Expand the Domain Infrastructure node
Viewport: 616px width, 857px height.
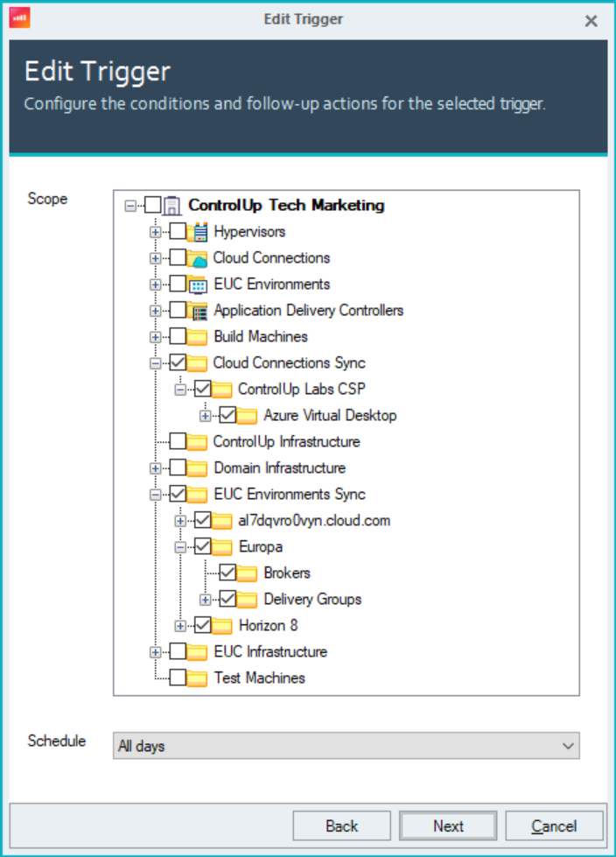coord(155,468)
